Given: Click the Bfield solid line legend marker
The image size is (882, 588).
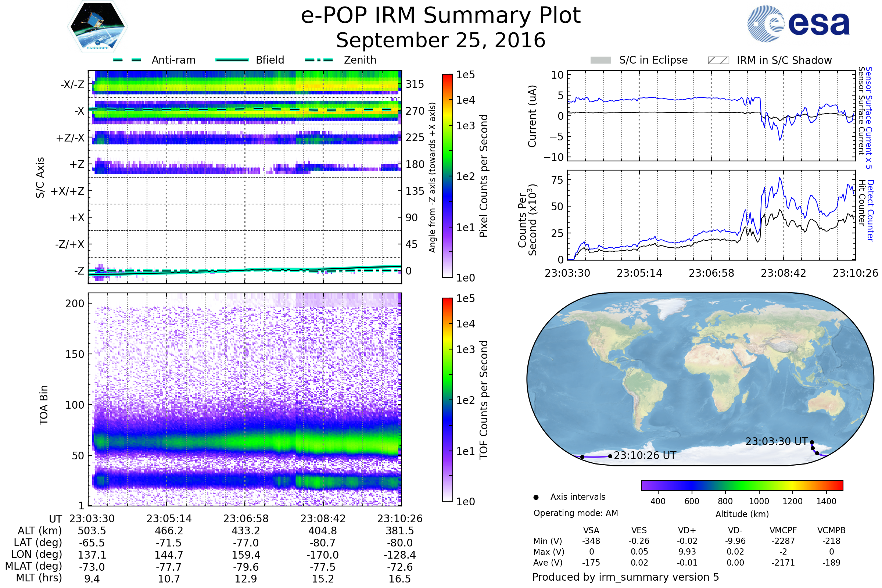Looking at the screenshot, I should click(232, 60).
